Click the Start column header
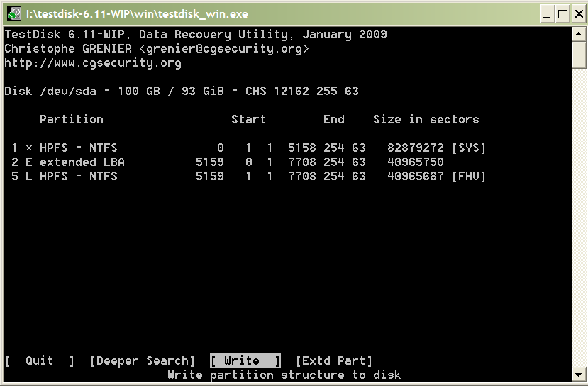This screenshot has width=588, height=386. coord(248,120)
